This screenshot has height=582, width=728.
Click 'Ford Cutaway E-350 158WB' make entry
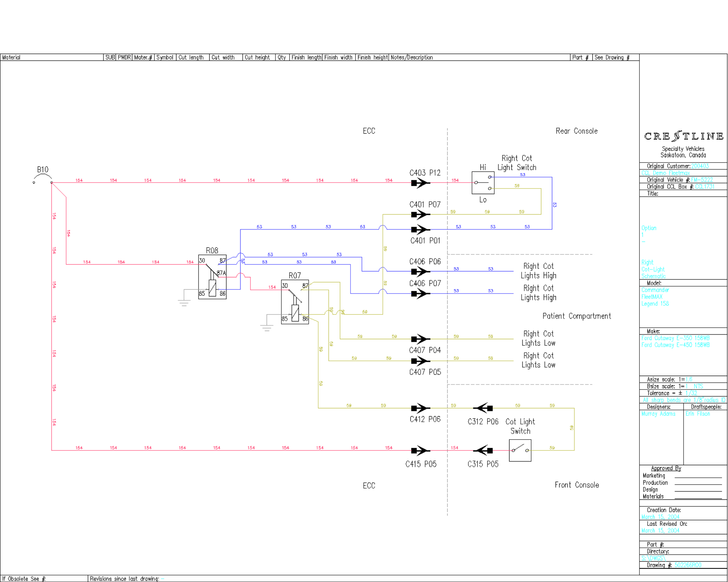(675, 338)
